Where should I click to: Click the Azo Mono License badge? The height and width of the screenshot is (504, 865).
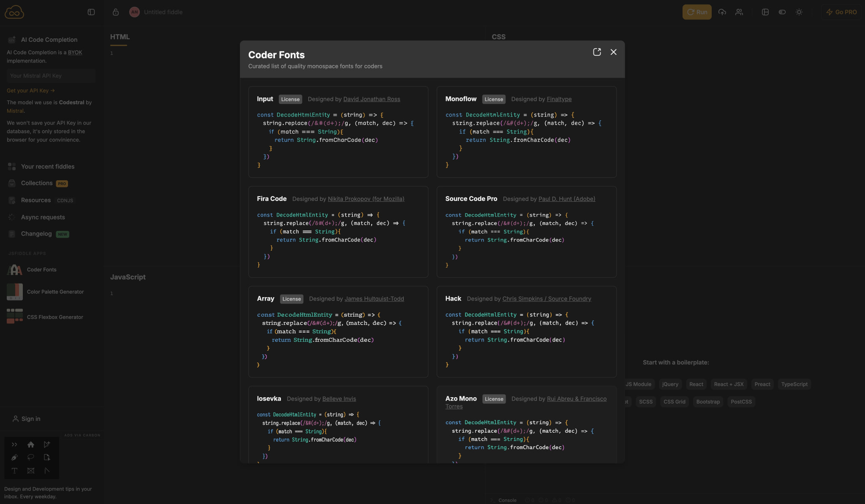click(x=494, y=399)
